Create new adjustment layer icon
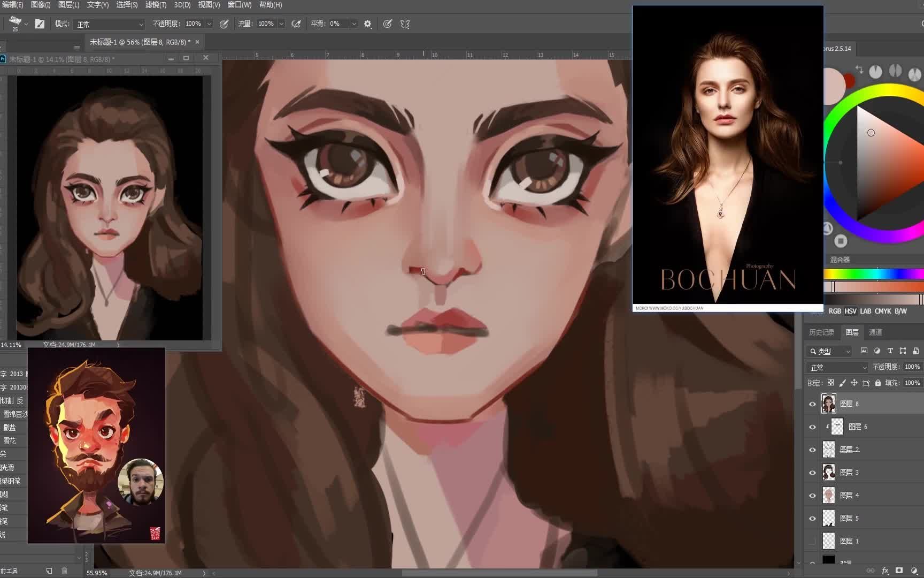The image size is (924, 578). point(914,571)
